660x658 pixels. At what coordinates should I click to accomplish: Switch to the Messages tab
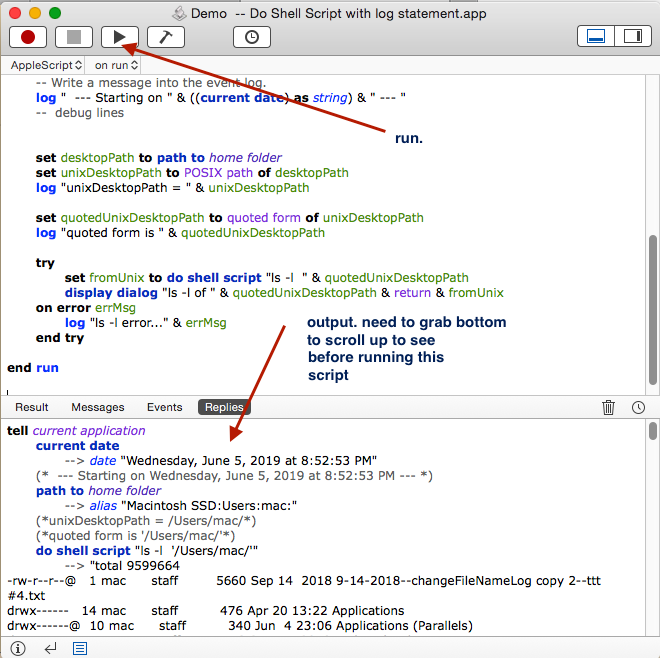click(x=98, y=407)
